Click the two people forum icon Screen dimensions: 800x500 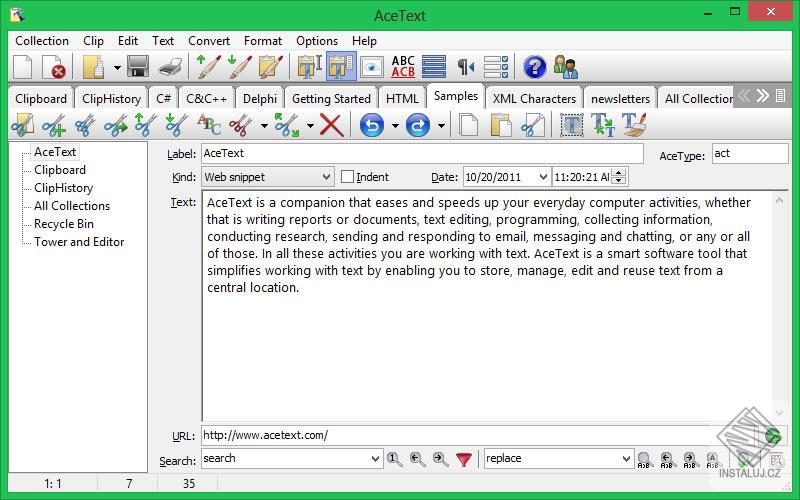(566, 67)
